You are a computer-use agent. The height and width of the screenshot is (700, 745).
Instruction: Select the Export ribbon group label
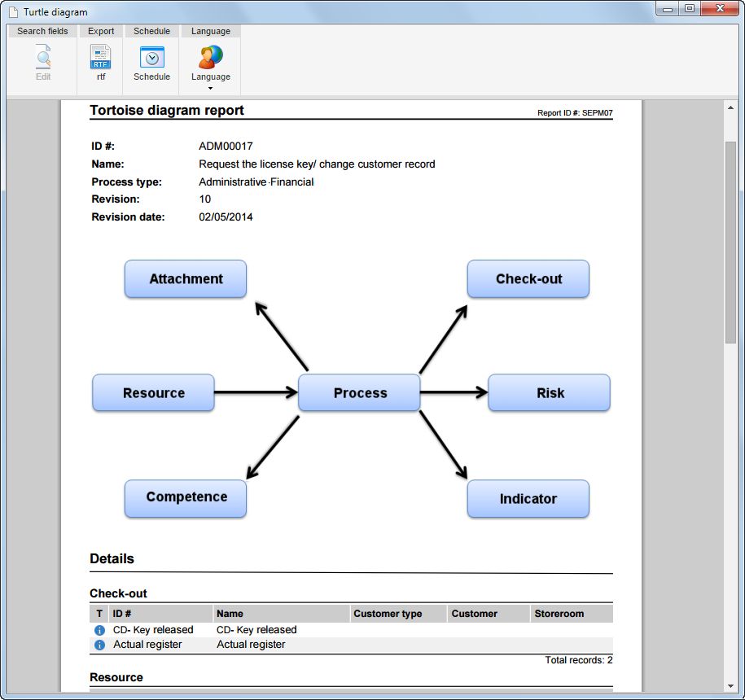[x=101, y=31]
